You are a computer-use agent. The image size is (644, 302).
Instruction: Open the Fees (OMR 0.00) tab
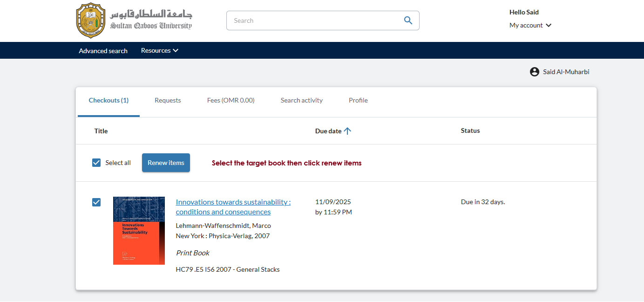coord(230,100)
